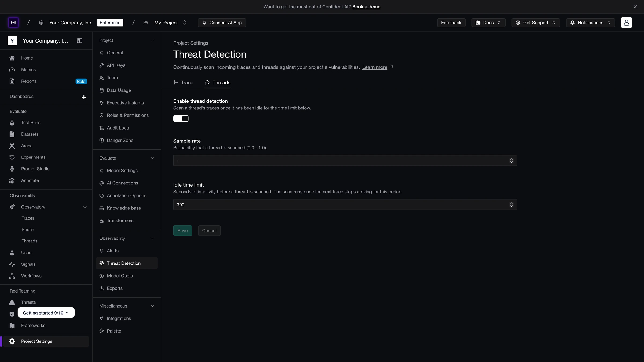
Task: Click the Palette icon
Action: point(101,331)
